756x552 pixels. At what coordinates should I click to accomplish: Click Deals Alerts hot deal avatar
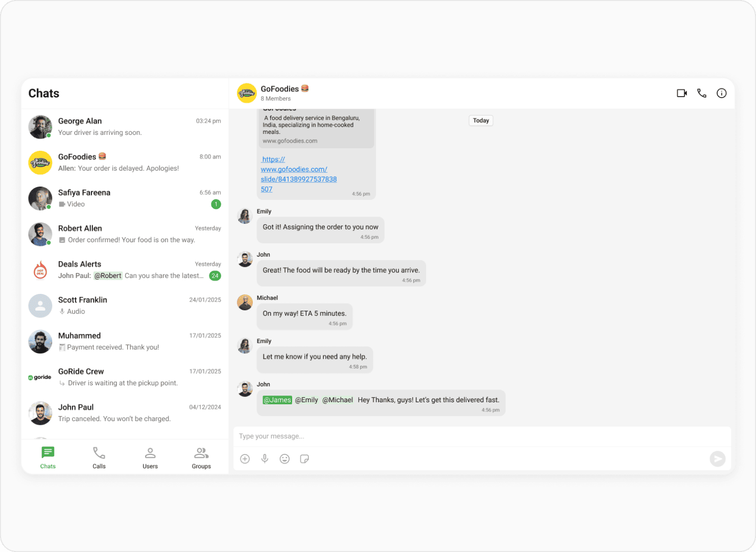40,270
